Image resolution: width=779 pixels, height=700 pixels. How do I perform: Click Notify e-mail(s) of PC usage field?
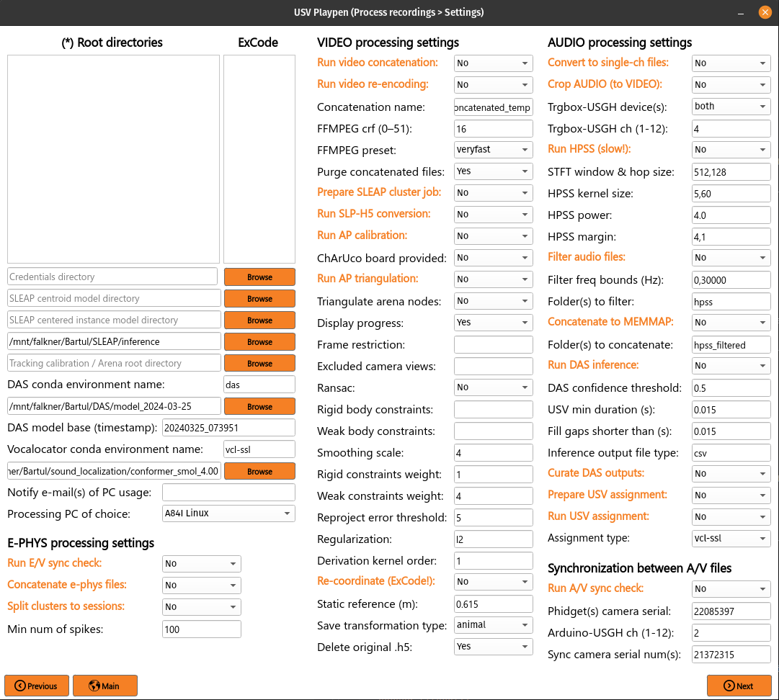pyautogui.click(x=228, y=493)
